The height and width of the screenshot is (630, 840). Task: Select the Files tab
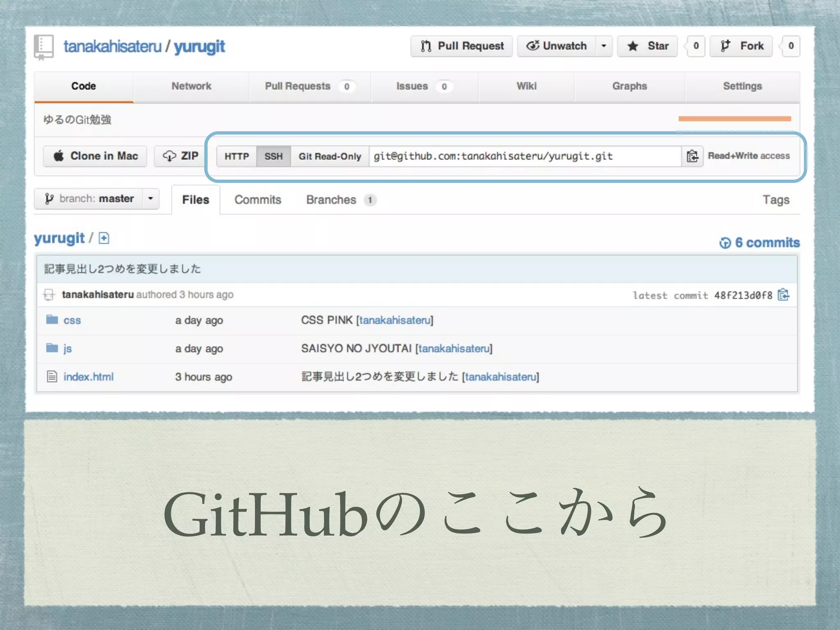(196, 200)
